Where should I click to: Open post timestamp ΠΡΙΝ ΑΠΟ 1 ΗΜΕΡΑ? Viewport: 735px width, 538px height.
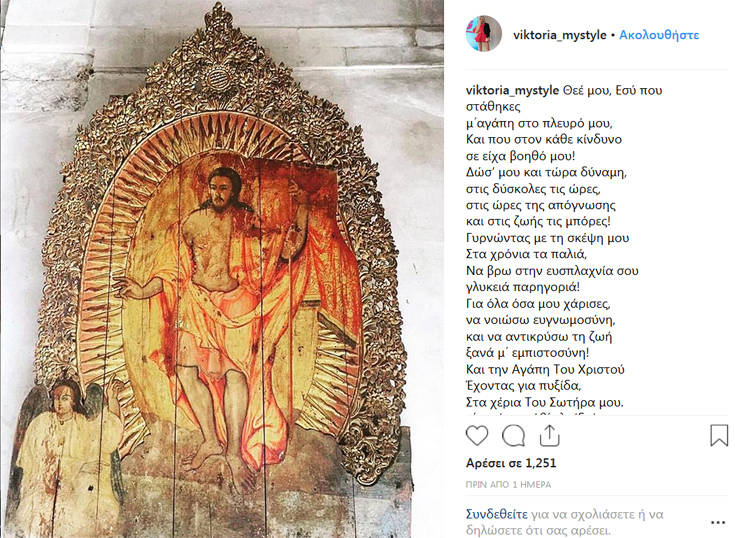[x=509, y=485]
